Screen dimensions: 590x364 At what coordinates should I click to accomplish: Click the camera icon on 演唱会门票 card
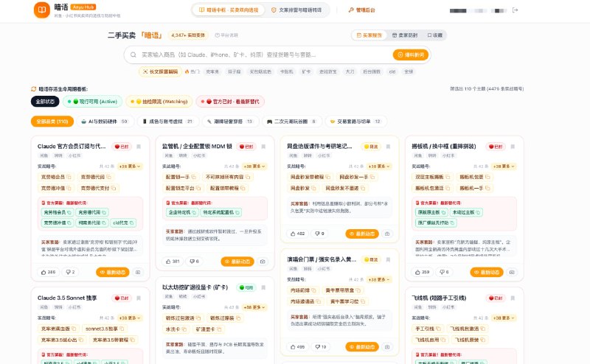(x=387, y=347)
